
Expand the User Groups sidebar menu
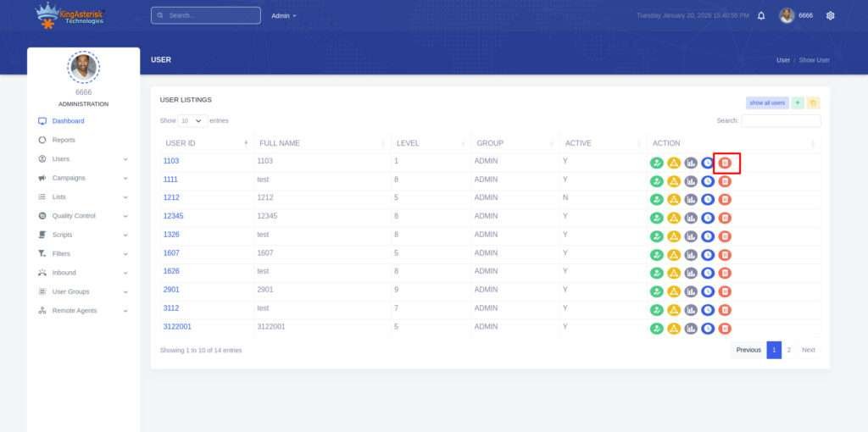[x=83, y=291]
